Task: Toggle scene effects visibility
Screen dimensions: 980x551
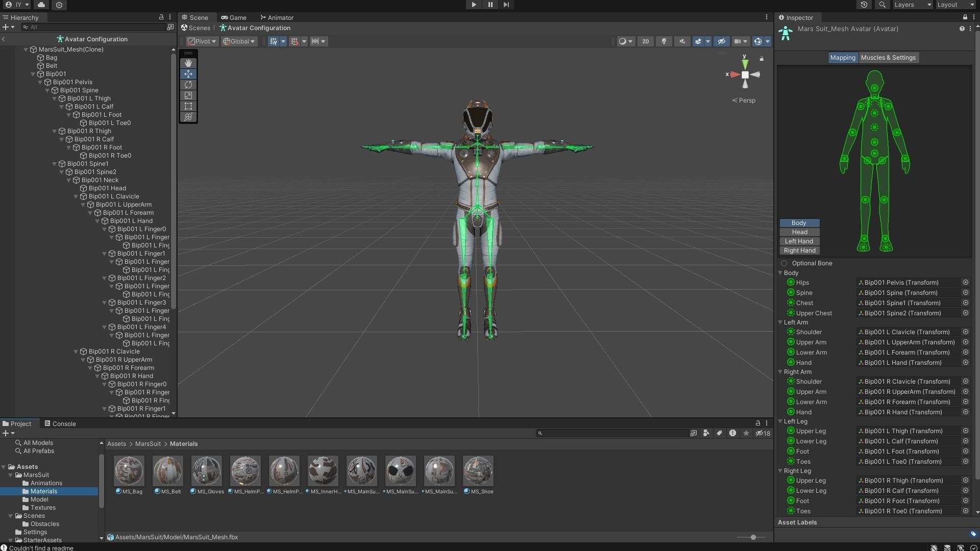Action: 698,41
